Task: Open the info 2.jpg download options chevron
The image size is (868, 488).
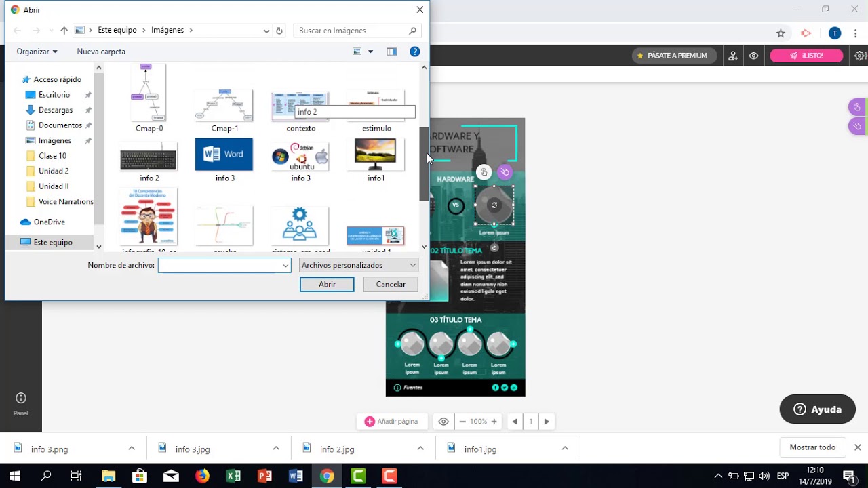Action: coord(420,449)
